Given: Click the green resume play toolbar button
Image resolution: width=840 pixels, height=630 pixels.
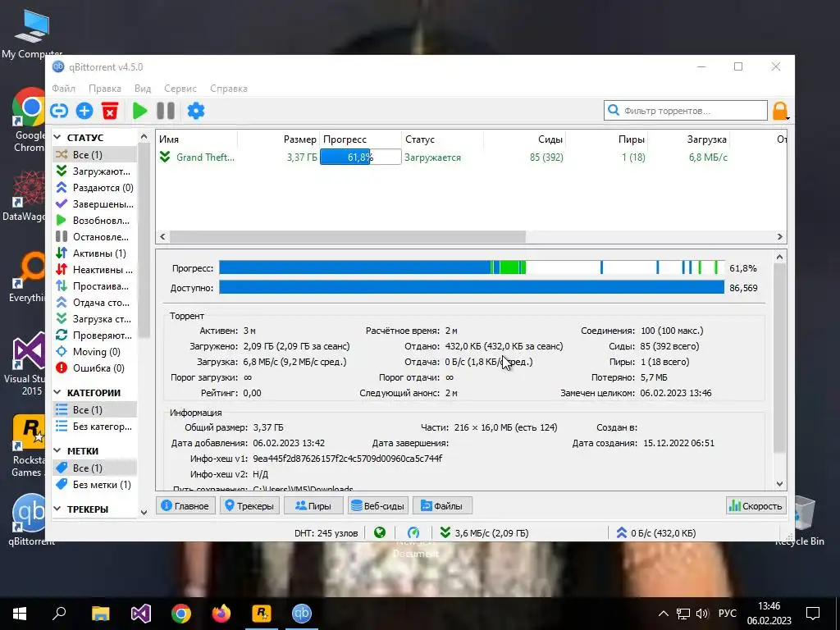Looking at the screenshot, I should 139,111.
